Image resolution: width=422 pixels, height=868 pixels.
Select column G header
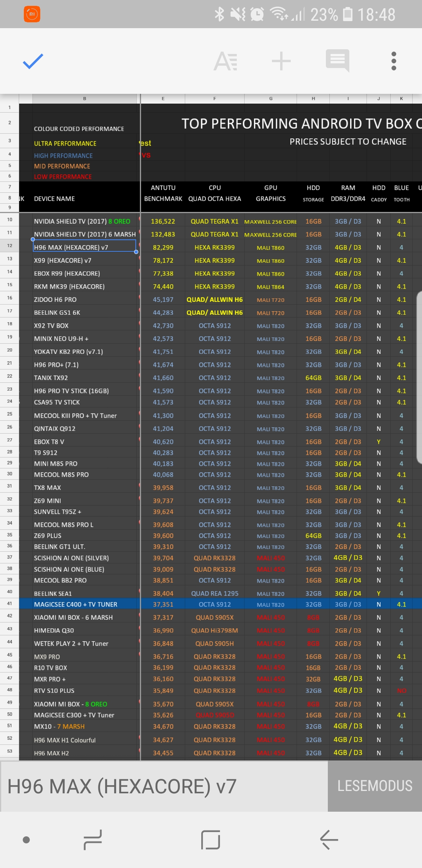271,99
